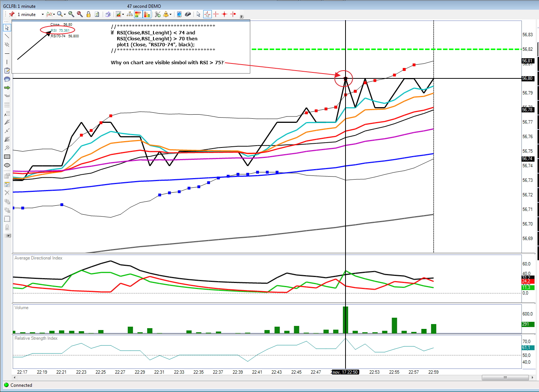Screen dimensions: 539x392
Task: Select the grey fan lines tool
Action: (7, 122)
